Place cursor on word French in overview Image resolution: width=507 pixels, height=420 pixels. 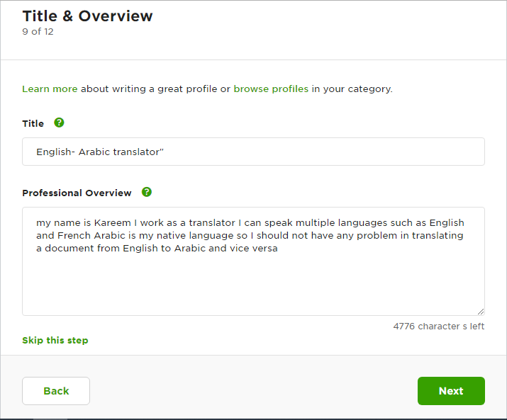click(74, 236)
